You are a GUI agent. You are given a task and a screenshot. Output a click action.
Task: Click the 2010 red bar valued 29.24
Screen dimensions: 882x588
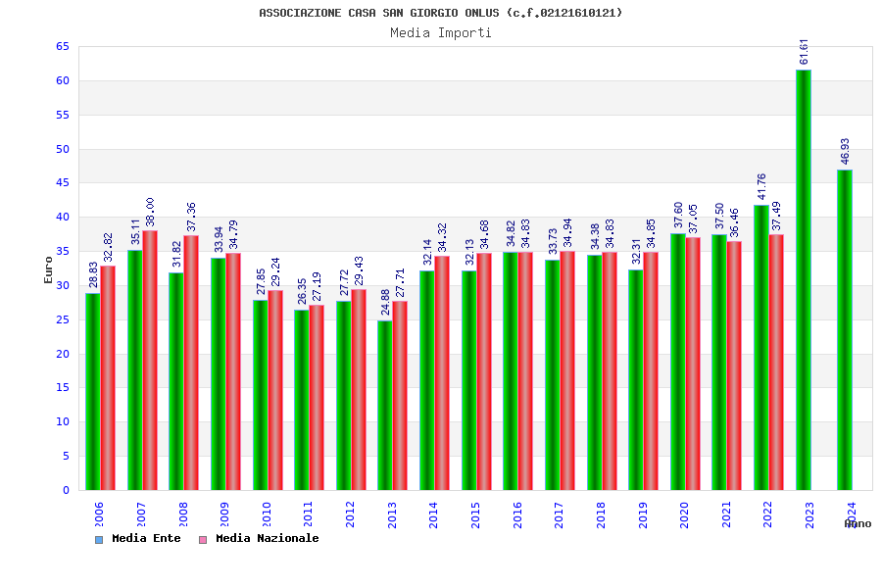click(275, 390)
